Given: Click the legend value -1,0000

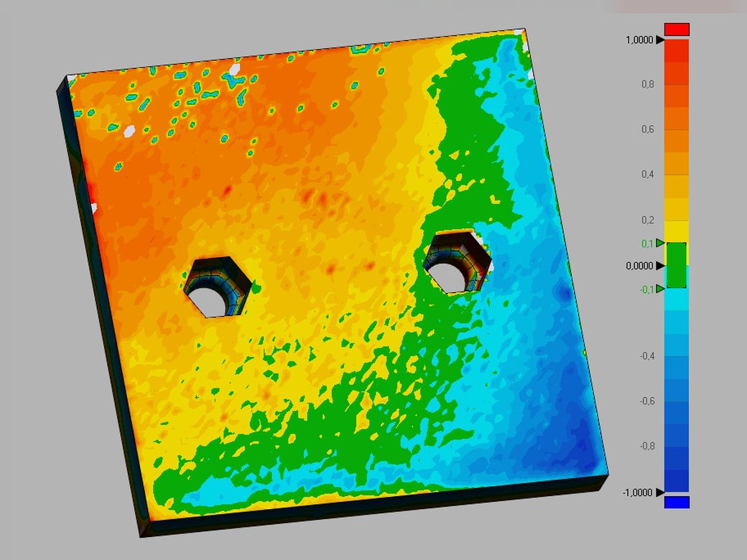Looking at the screenshot, I should 637,493.
